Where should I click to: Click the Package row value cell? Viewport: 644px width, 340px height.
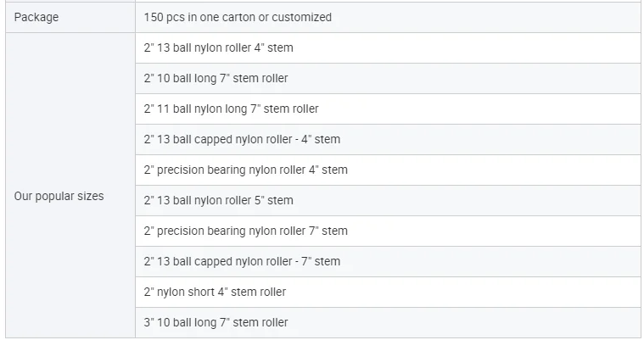pos(388,17)
